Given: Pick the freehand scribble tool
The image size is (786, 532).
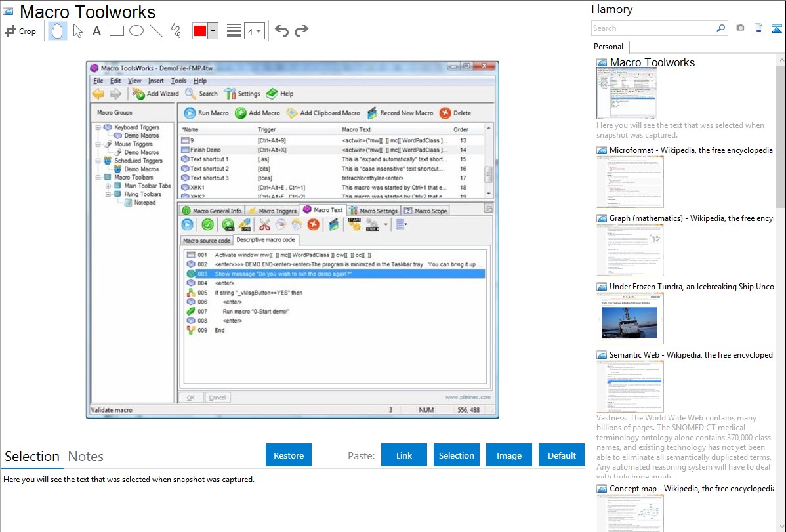Looking at the screenshot, I should point(176,31).
